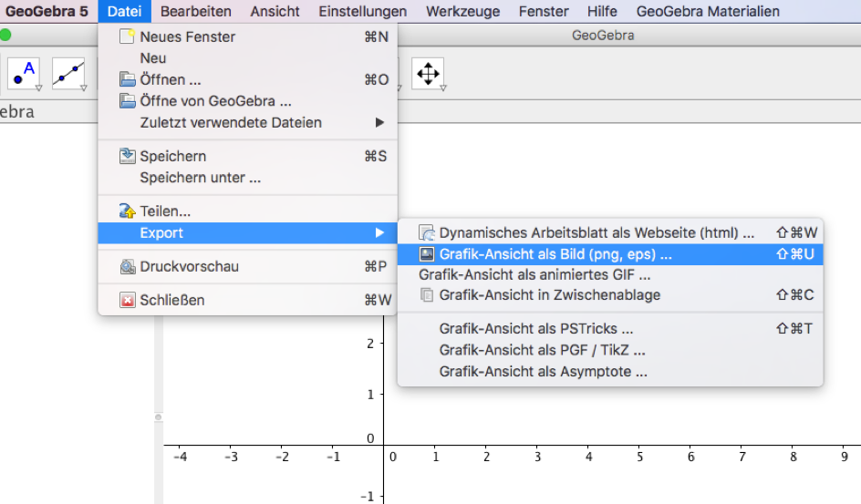Screen dimensions: 861x504
Task: Click the Neues Fenster menu entry
Action: point(187,36)
